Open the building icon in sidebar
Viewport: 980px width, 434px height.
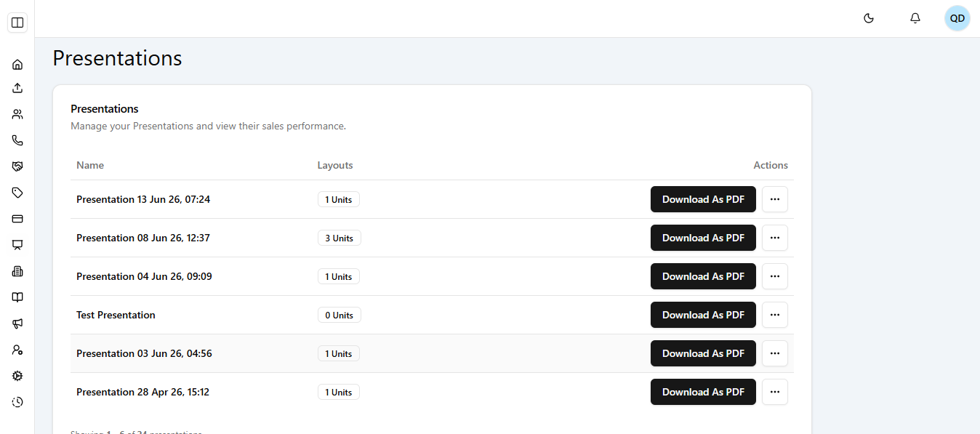tap(17, 271)
